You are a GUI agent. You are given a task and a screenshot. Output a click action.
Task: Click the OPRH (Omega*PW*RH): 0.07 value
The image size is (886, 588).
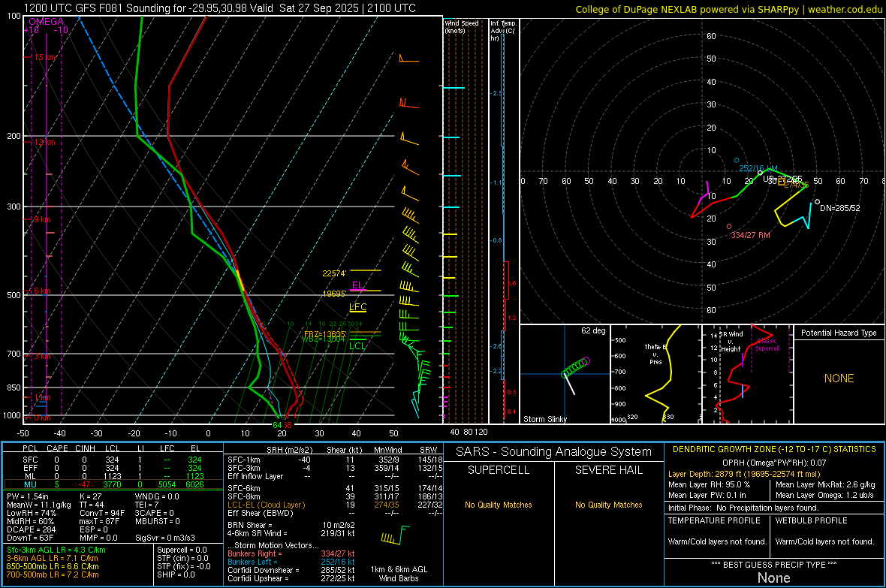pos(774,463)
